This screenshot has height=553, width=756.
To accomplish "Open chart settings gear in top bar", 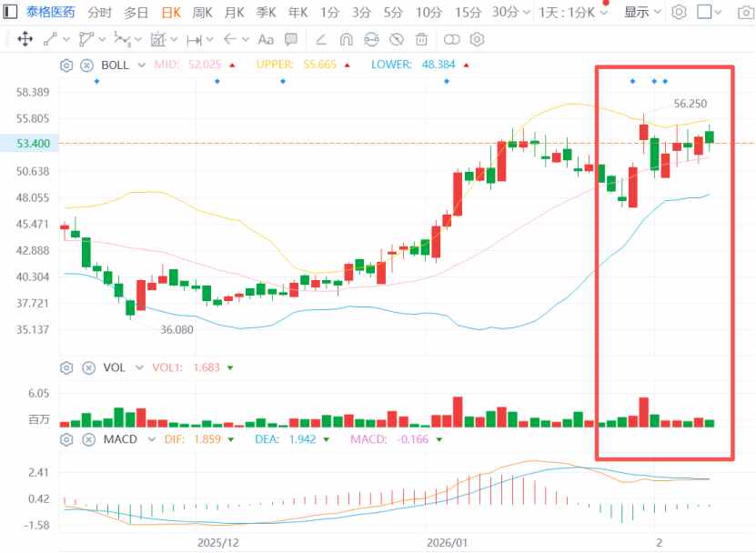I will tap(679, 12).
